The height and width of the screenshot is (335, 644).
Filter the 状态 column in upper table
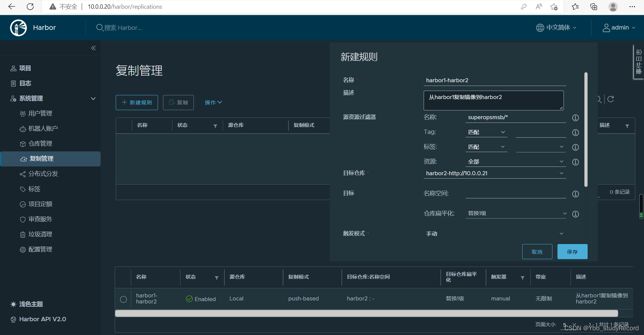coord(215,126)
